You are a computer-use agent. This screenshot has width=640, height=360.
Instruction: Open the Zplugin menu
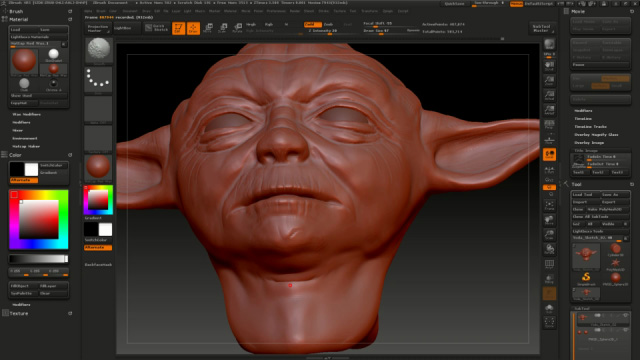[x=388, y=11]
